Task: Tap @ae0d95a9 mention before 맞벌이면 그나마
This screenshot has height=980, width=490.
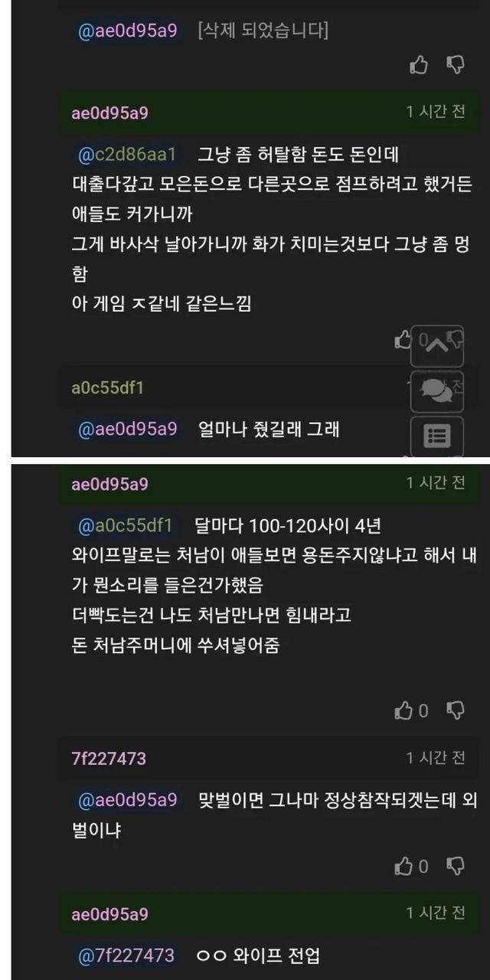Action: (x=127, y=800)
